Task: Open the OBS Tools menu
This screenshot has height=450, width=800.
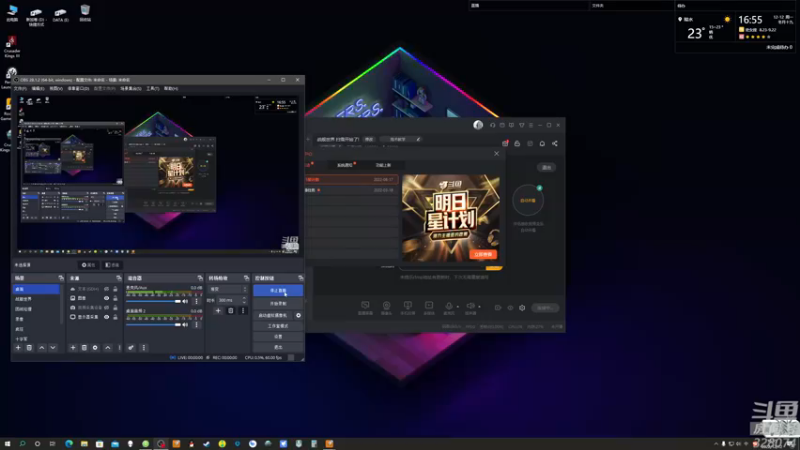Action: 153,89
